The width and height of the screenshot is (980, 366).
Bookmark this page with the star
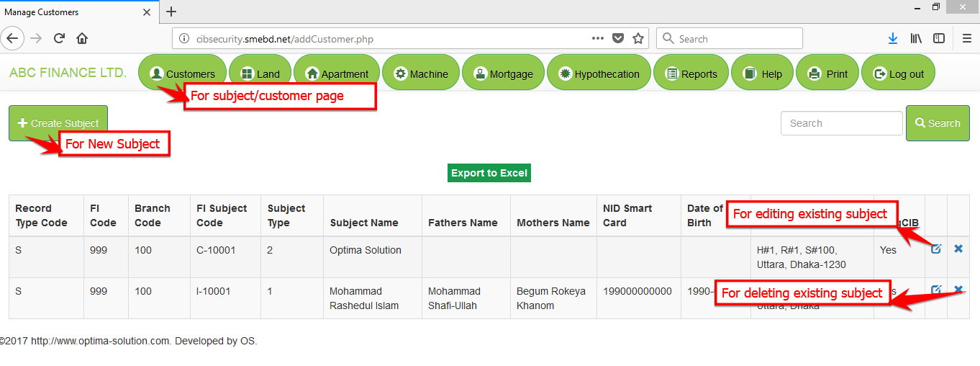coord(638,39)
